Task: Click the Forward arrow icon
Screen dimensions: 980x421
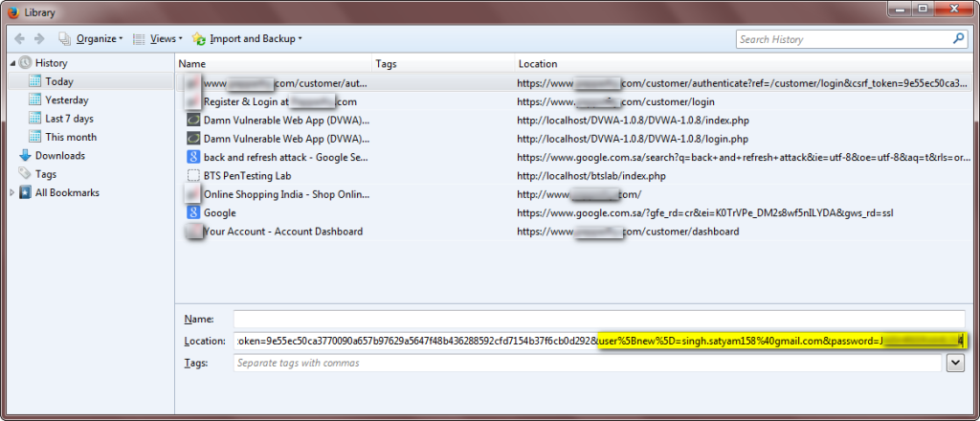Action: [39, 39]
